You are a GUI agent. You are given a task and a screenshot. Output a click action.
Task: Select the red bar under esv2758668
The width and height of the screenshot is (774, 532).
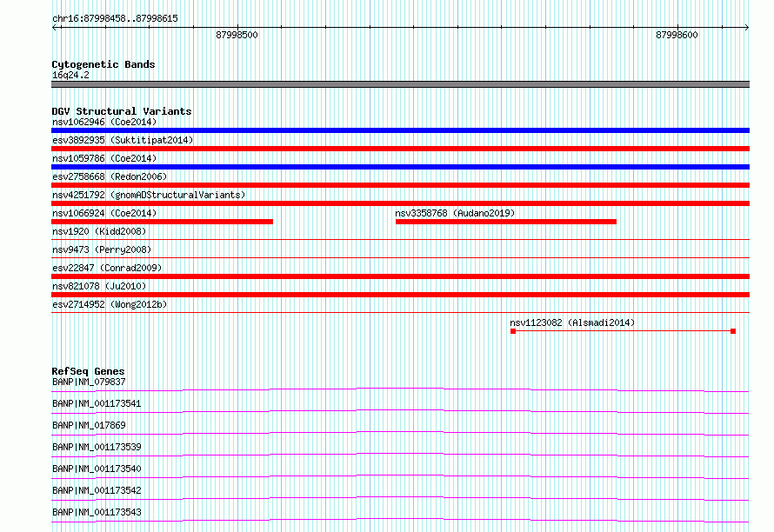pyautogui.click(x=400, y=185)
